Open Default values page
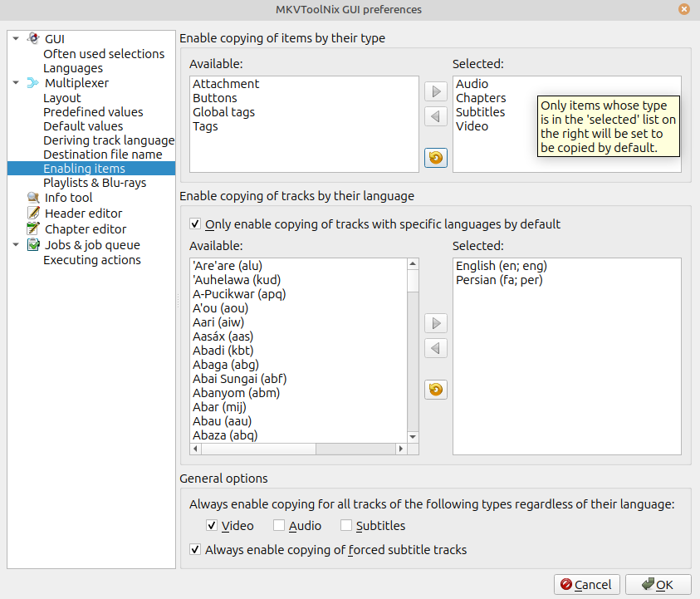 point(83,126)
